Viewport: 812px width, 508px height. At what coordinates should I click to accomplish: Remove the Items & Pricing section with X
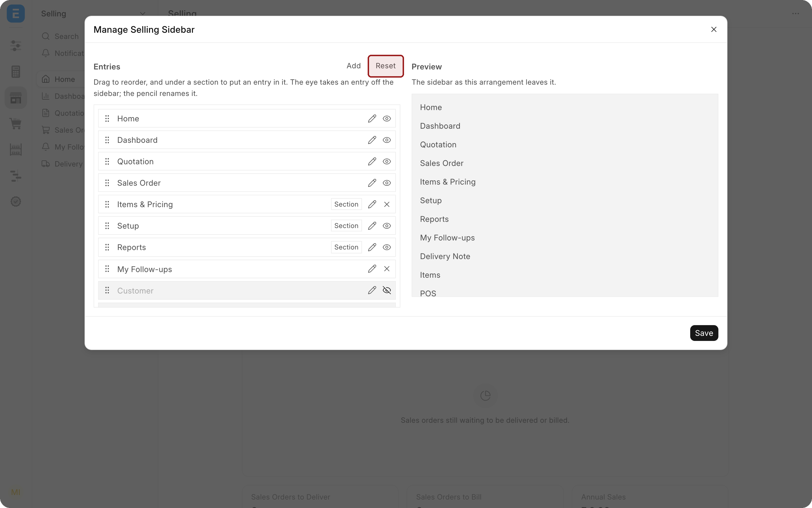pos(387,204)
